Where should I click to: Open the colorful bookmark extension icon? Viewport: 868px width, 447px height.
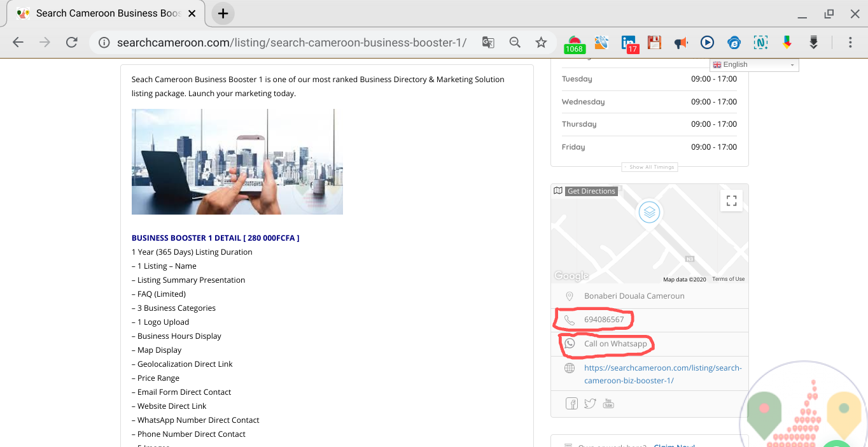pos(787,43)
